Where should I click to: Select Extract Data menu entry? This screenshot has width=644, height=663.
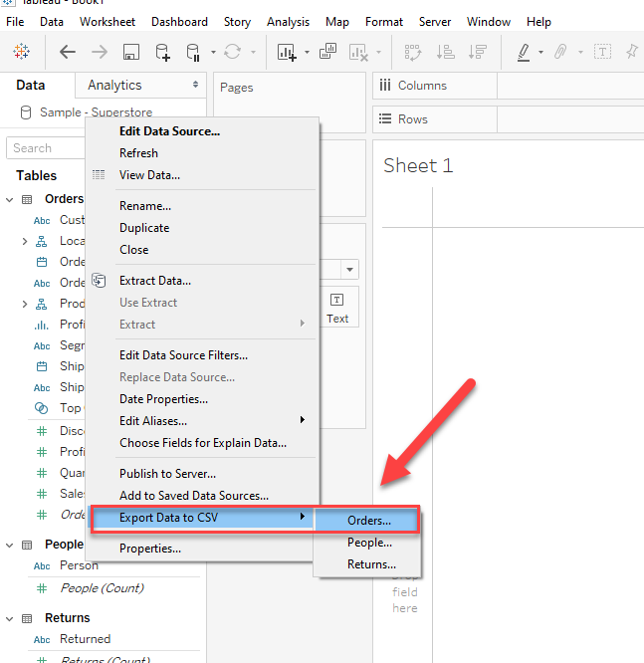[x=155, y=281]
